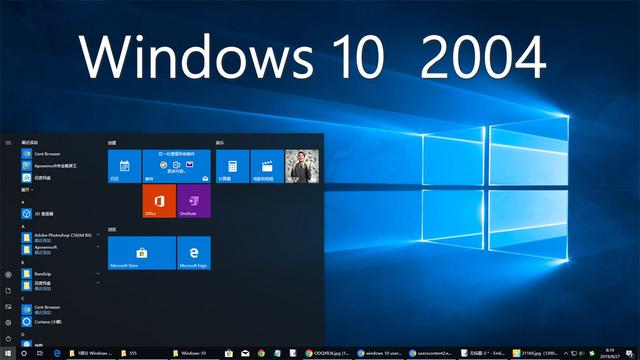Open the Store icon on the taskbar
The image size is (640, 360).
[229, 353]
